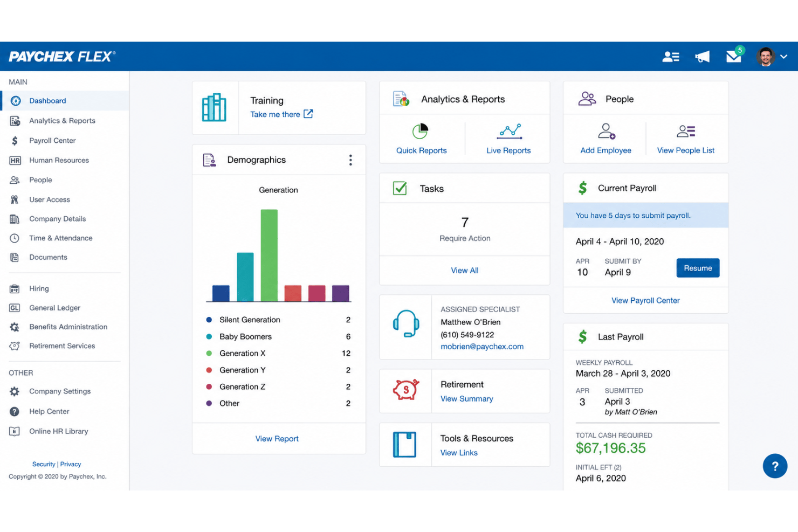Open Tools & Resources View Links
This screenshot has height=532, width=798.
tap(459, 453)
